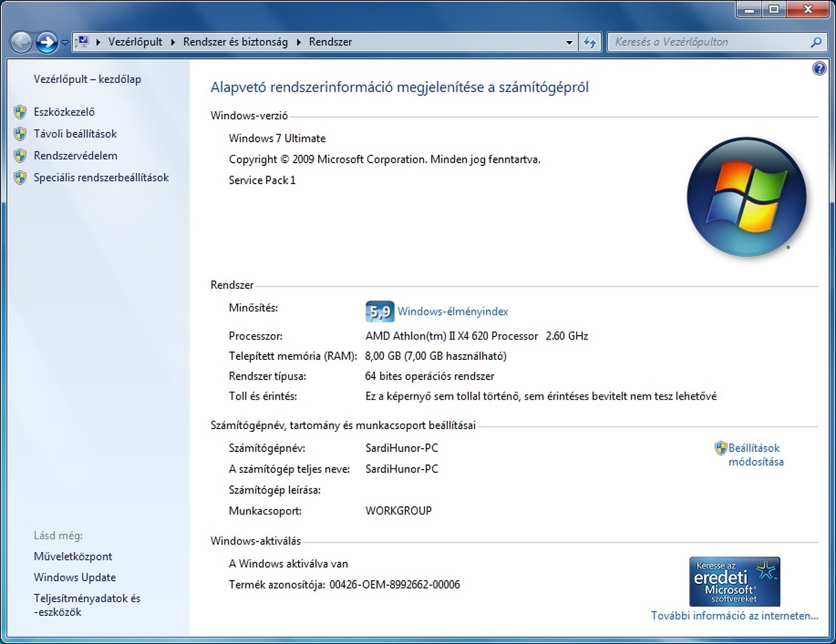Click the Windows 7 Ultimate edition text
This screenshot has width=836, height=644.
tap(277, 138)
